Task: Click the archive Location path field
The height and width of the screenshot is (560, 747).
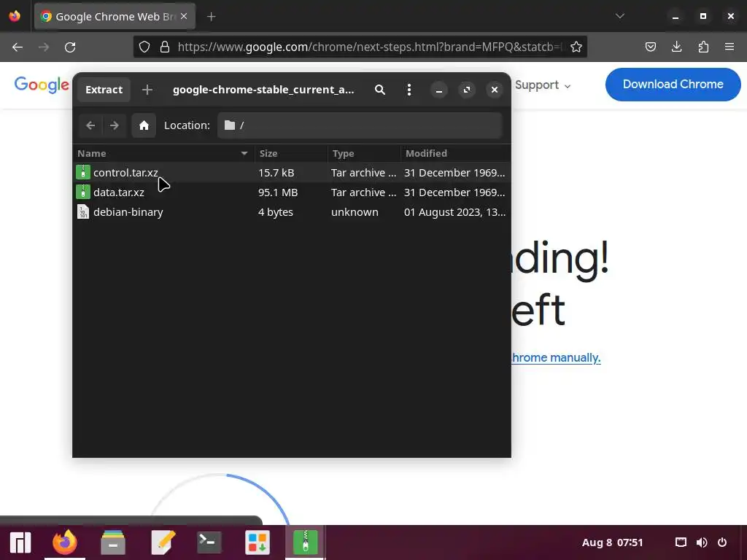Action: 360,125
